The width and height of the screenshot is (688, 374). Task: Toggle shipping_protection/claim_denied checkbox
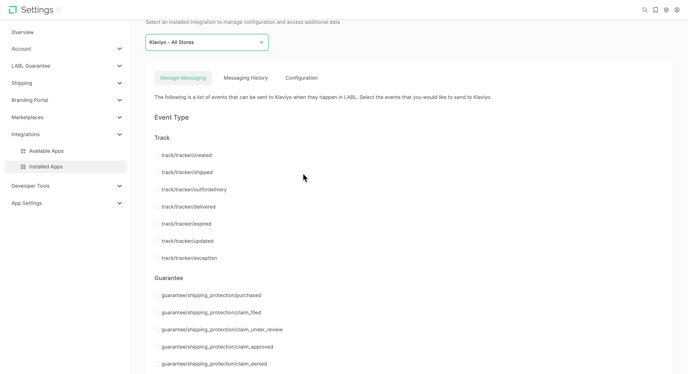pyautogui.click(x=157, y=363)
